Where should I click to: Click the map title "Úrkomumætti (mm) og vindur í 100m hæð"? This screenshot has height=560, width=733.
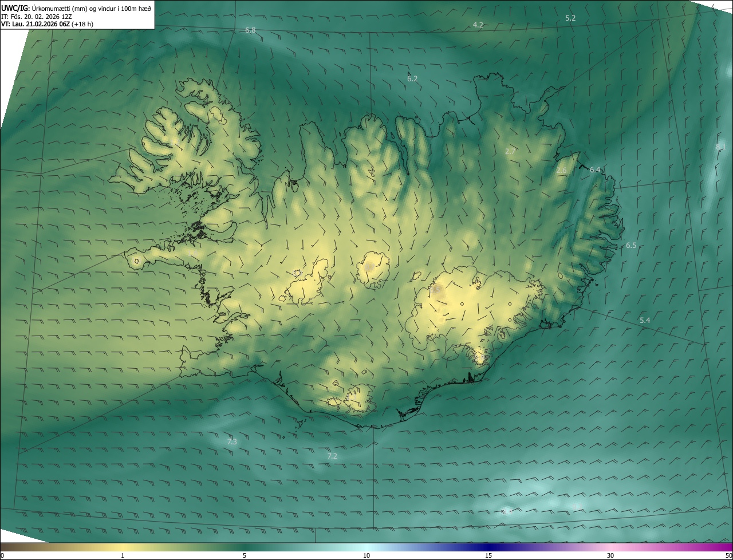click(x=92, y=8)
